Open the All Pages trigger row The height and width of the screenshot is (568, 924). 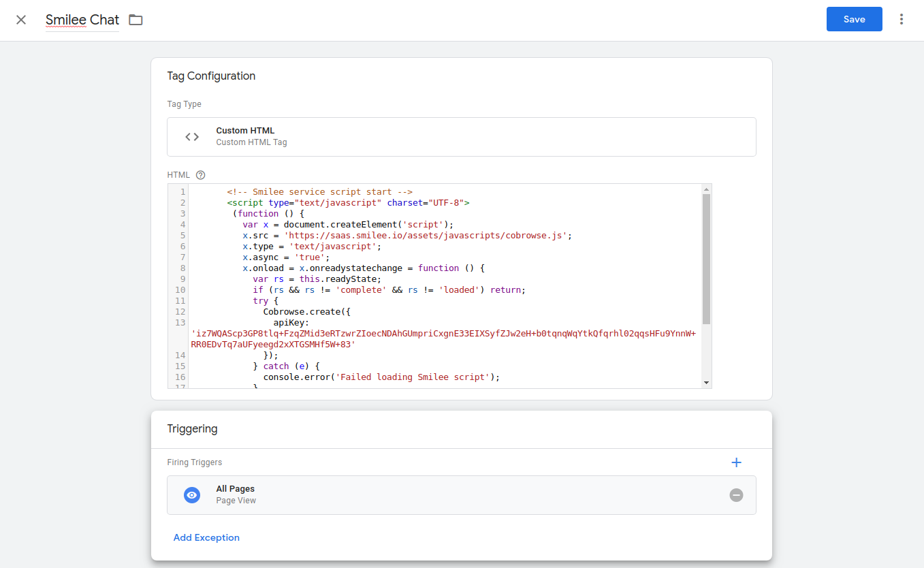point(462,495)
